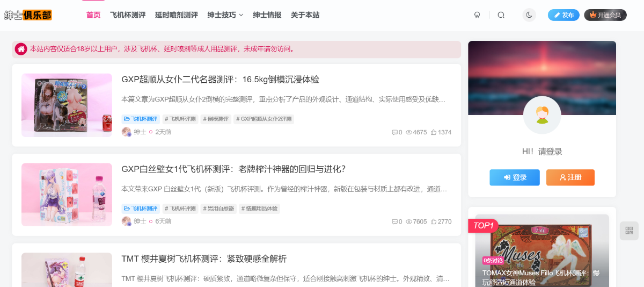644x287 pixels.
Task: Open the 首页 nav tab
Action: tap(93, 15)
